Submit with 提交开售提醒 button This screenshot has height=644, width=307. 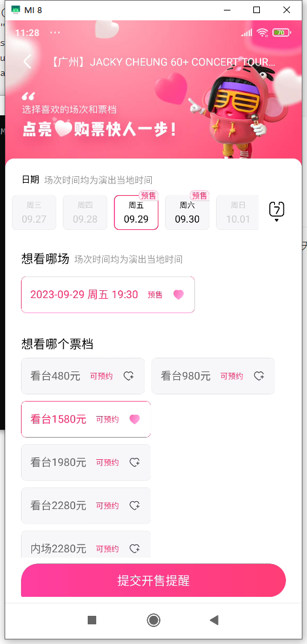coord(153,580)
